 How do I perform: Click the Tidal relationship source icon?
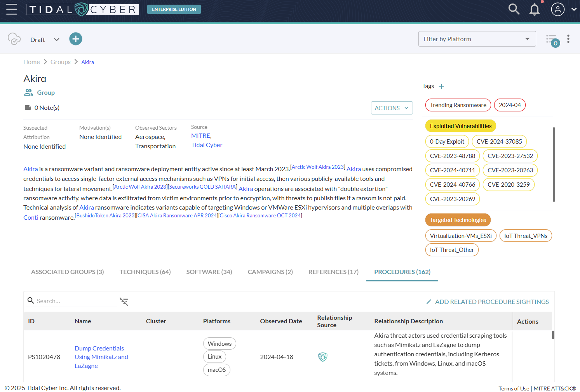323,357
